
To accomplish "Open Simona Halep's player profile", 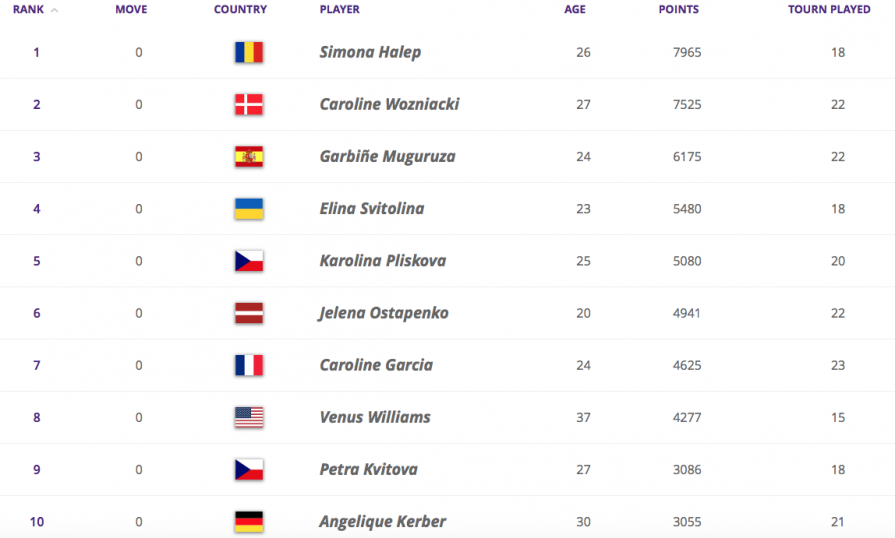I will (x=370, y=52).
